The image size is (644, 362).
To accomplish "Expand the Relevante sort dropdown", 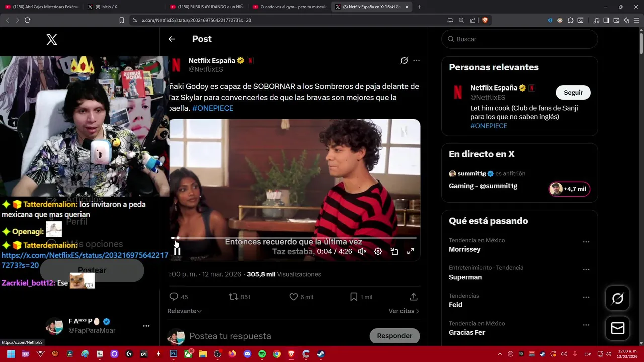I will tap(184, 311).
